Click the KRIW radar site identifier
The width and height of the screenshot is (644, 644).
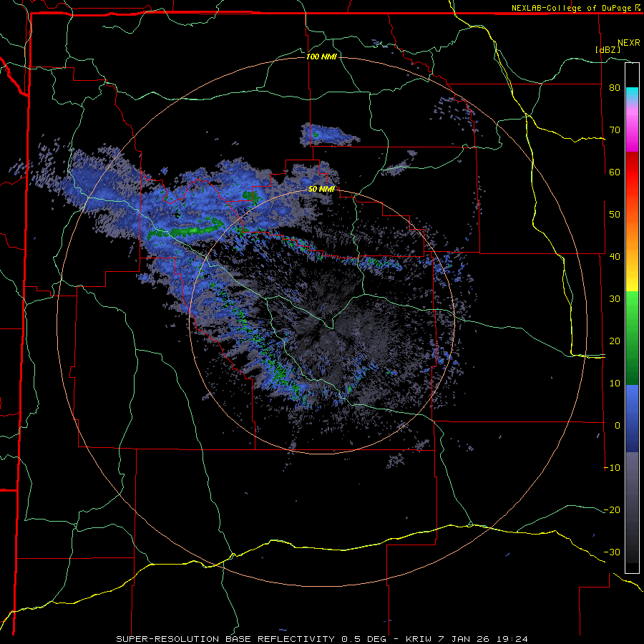419,639
